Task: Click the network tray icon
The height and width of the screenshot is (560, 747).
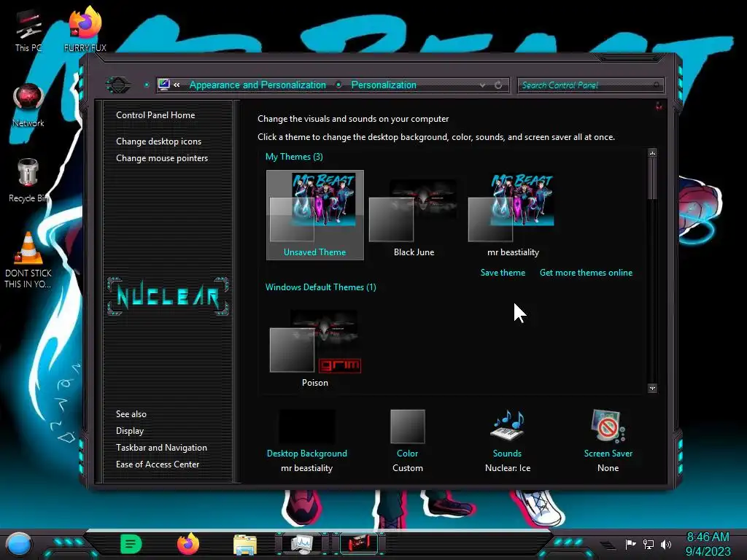Action: pos(649,544)
